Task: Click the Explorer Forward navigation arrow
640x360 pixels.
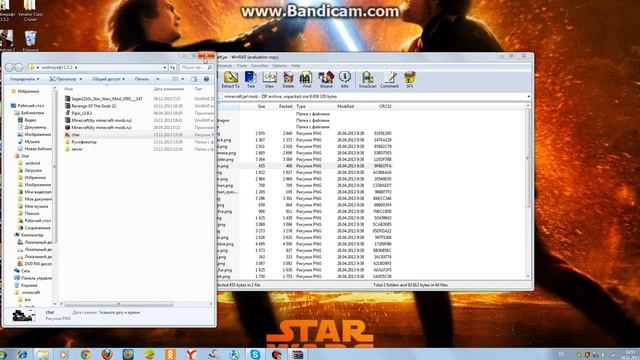Action: [19, 67]
